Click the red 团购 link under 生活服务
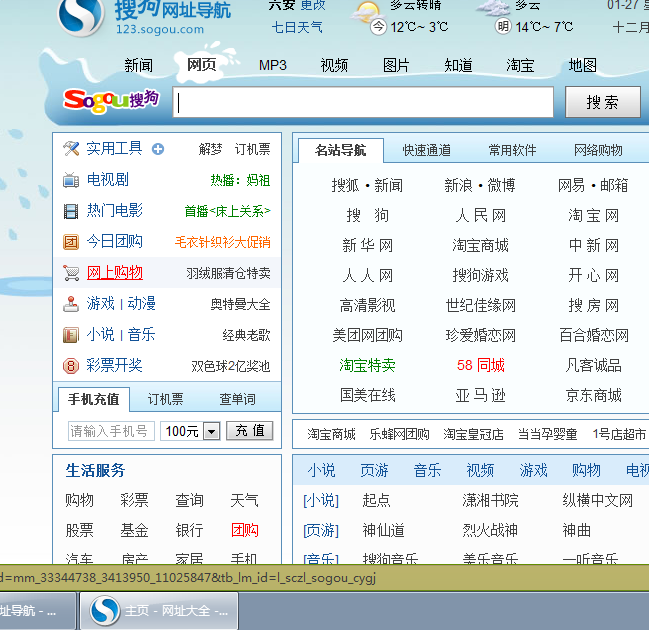649x630 pixels. [245, 531]
